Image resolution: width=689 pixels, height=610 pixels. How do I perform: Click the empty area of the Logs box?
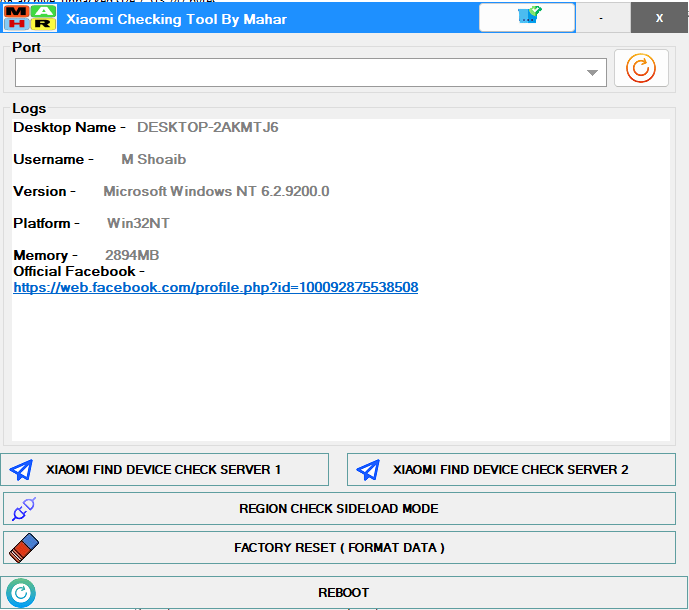coord(340,370)
